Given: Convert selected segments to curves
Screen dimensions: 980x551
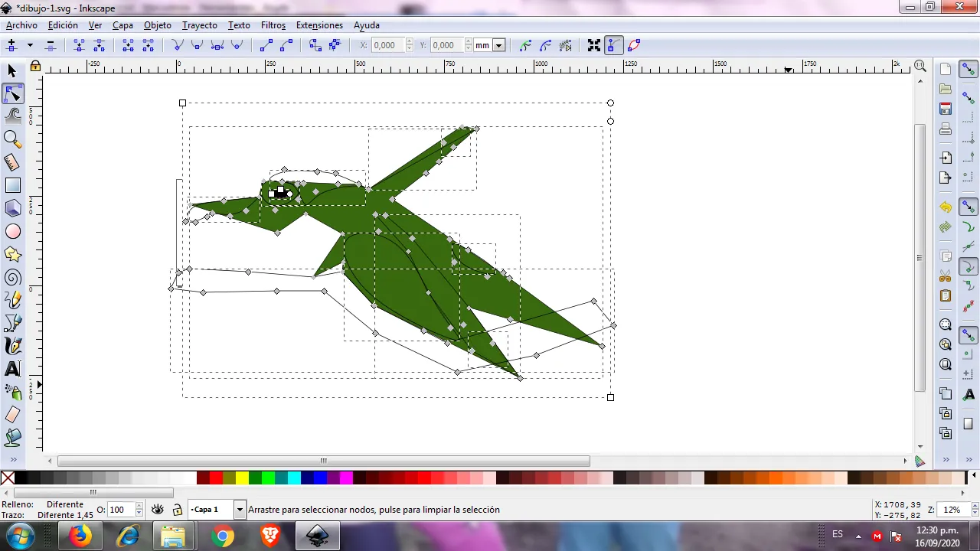Looking at the screenshot, I should click(286, 46).
